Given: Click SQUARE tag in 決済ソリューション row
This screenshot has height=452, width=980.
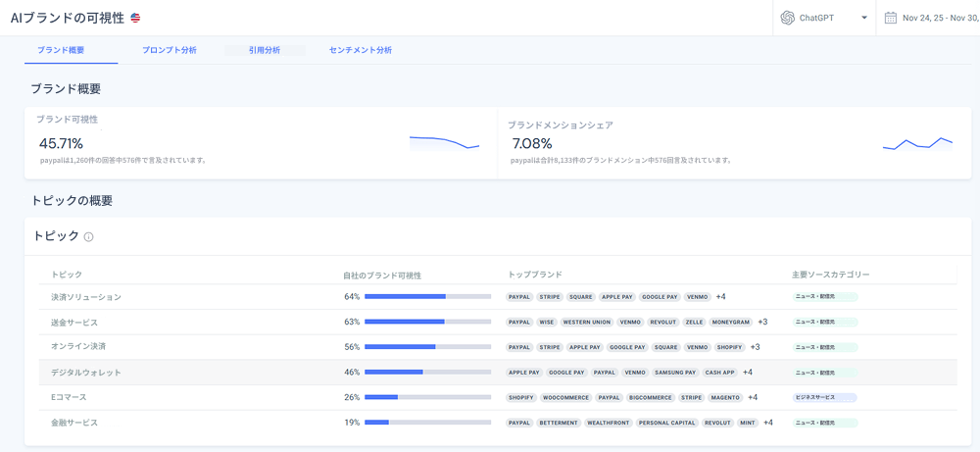Looking at the screenshot, I should click(580, 296).
